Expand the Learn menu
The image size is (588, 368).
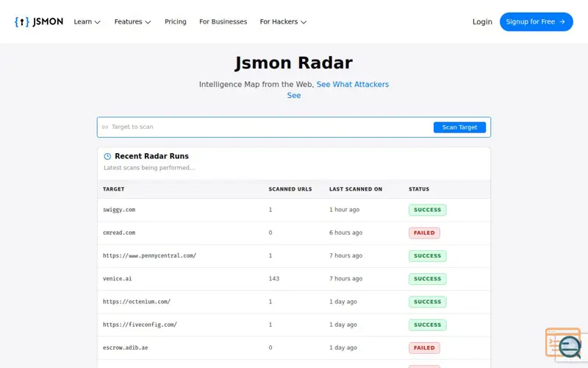click(x=87, y=22)
